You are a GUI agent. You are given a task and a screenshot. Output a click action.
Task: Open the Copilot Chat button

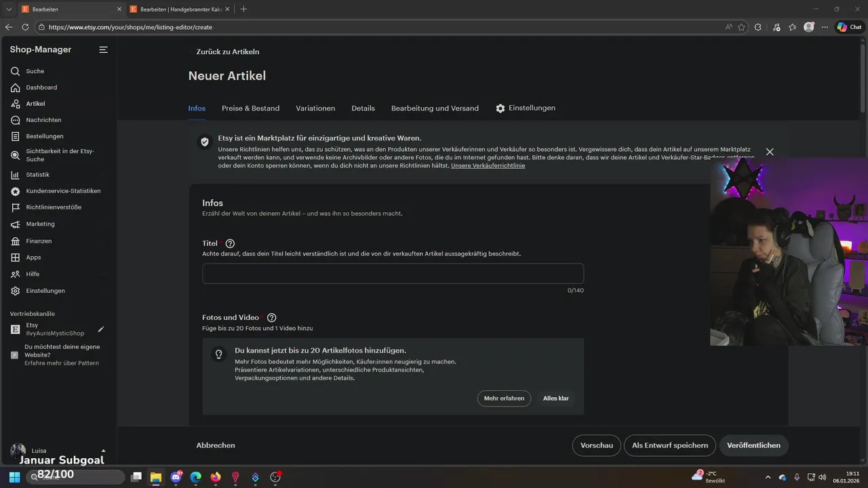(850, 27)
